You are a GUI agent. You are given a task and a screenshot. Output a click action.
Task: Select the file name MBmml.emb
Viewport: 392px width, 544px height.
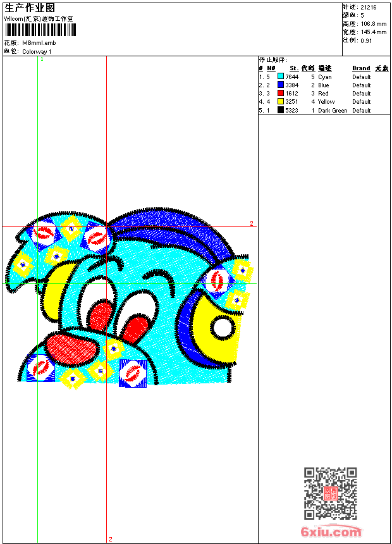point(39,43)
